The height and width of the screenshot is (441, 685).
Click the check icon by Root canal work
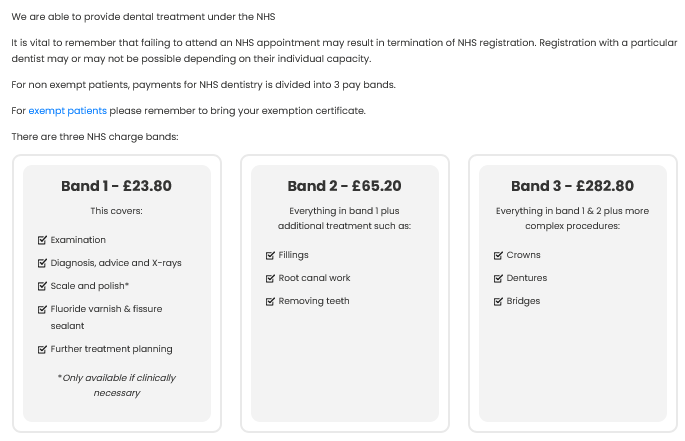coord(270,278)
